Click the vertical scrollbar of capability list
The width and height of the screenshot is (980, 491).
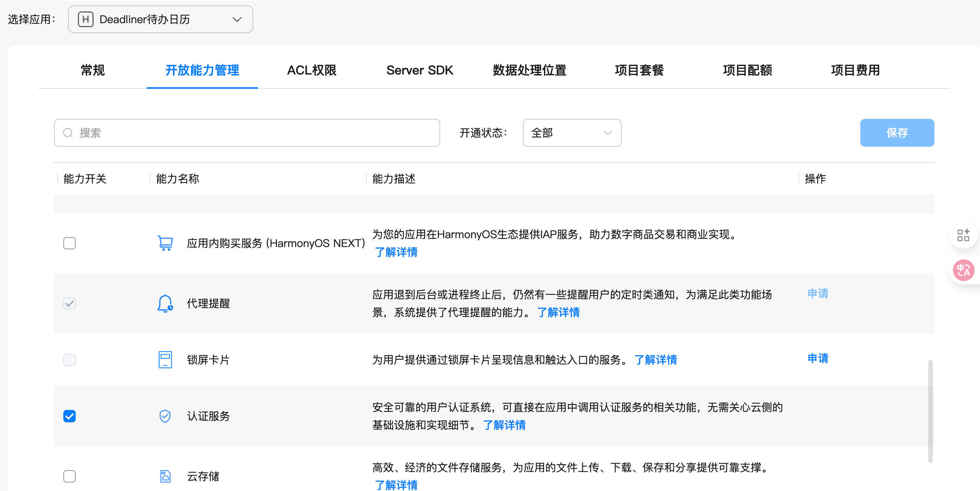click(931, 411)
